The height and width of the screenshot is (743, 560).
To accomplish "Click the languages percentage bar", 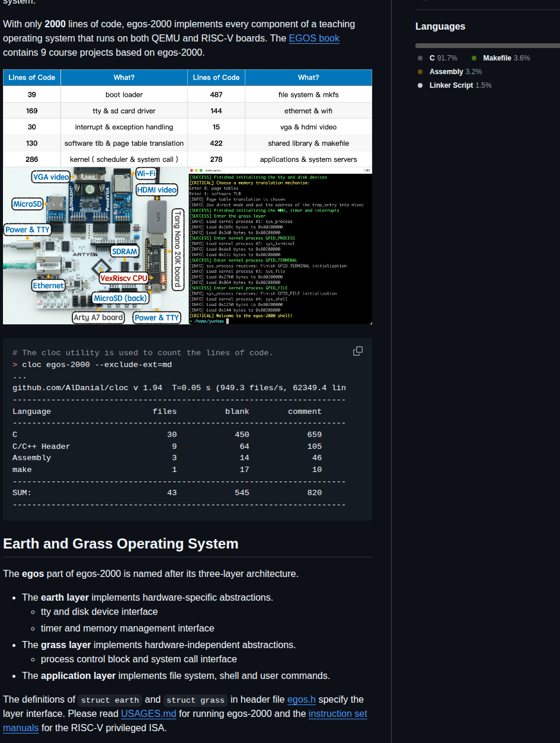I will (x=488, y=46).
